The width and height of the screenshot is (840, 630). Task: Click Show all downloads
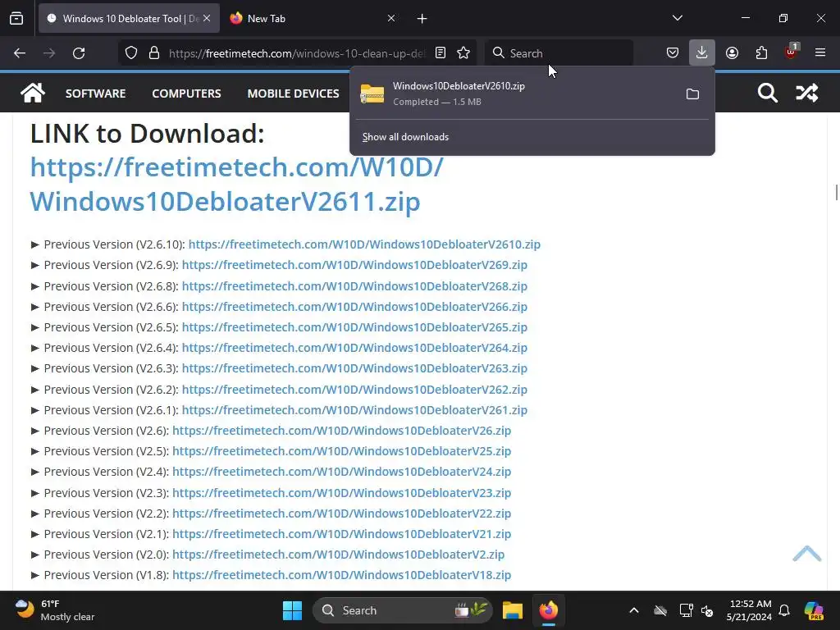pyautogui.click(x=405, y=137)
